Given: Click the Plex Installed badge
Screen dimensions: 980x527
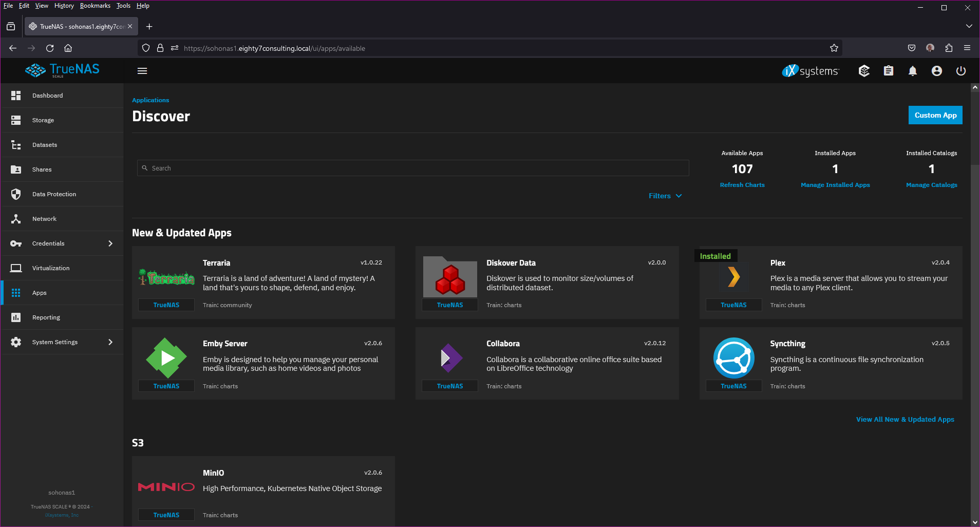Looking at the screenshot, I should pyautogui.click(x=715, y=256).
